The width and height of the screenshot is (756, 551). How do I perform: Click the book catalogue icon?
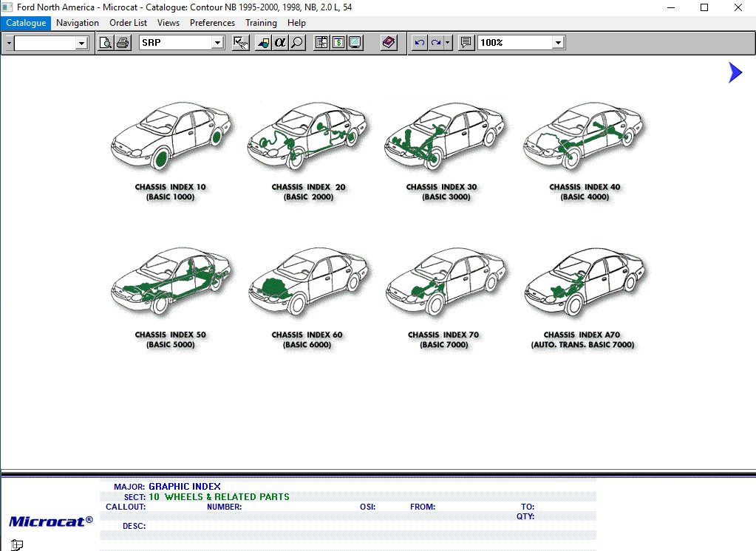coord(388,42)
